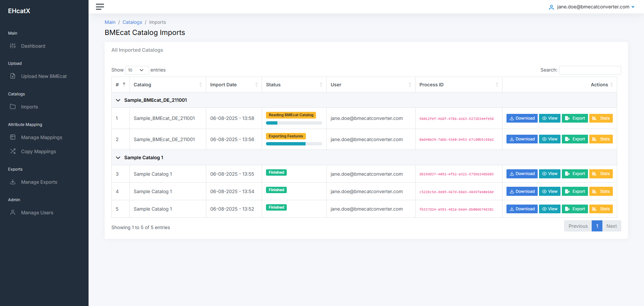The height and width of the screenshot is (306, 644).
Task: Show Stats for import dated 13:58
Action: click(601, 118)
